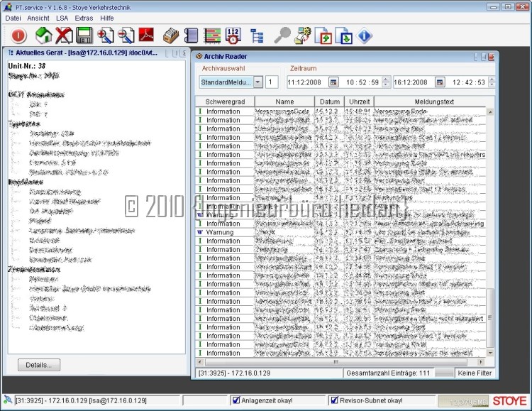Click the horizontal scroll left arrow

(x=200, y=362)
